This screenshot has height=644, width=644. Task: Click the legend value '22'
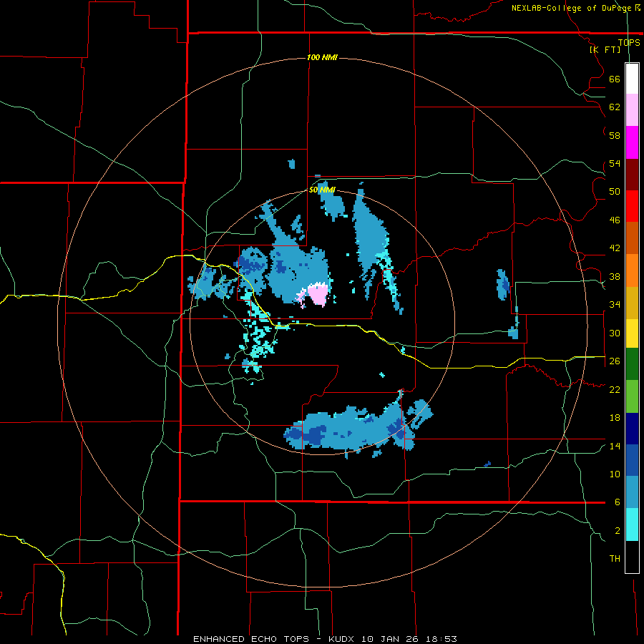click(x=615, y=389)
